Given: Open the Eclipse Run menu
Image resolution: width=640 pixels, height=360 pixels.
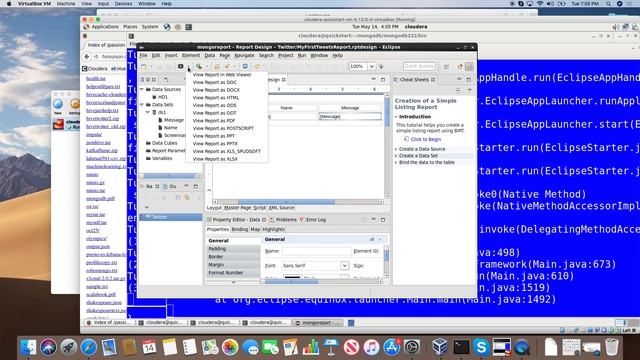Looking at the screenshot, I should [x=302, y=56].
